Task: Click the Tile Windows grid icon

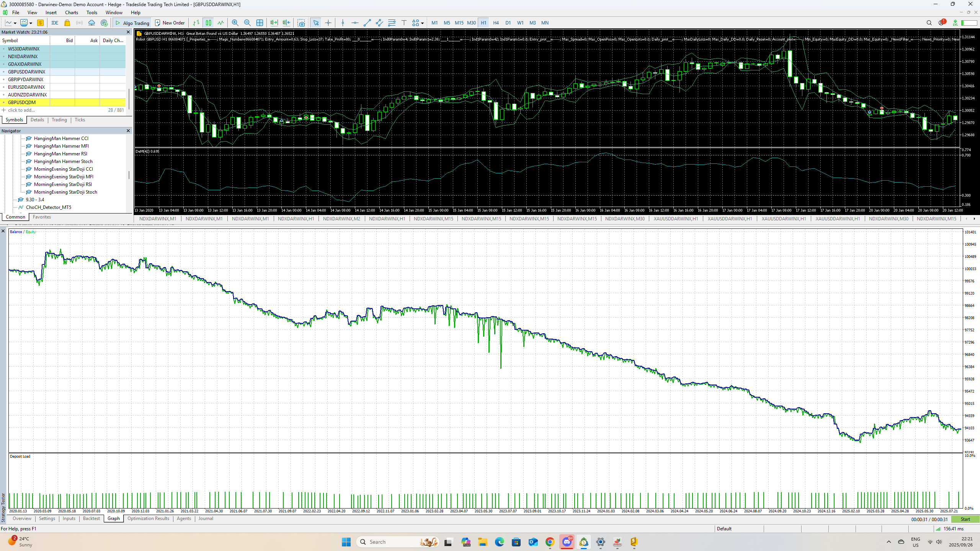Action: click(x=260, y=23)
